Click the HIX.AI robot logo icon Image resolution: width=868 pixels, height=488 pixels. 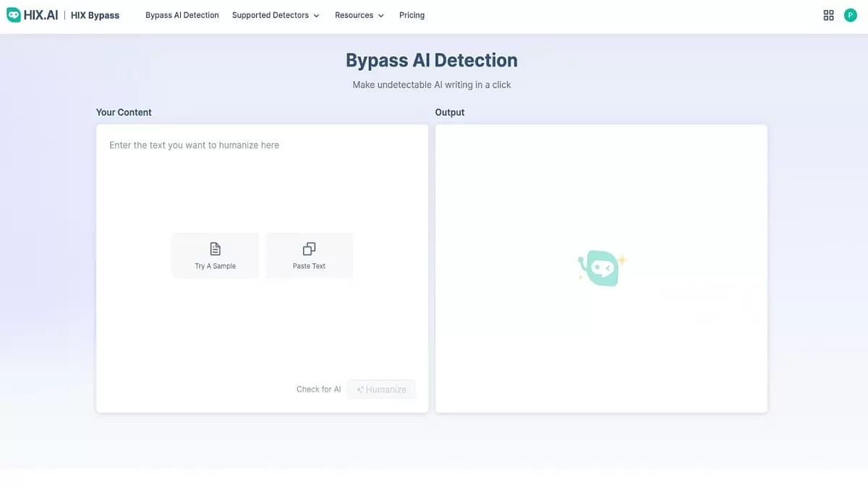[x=12, y=14]
